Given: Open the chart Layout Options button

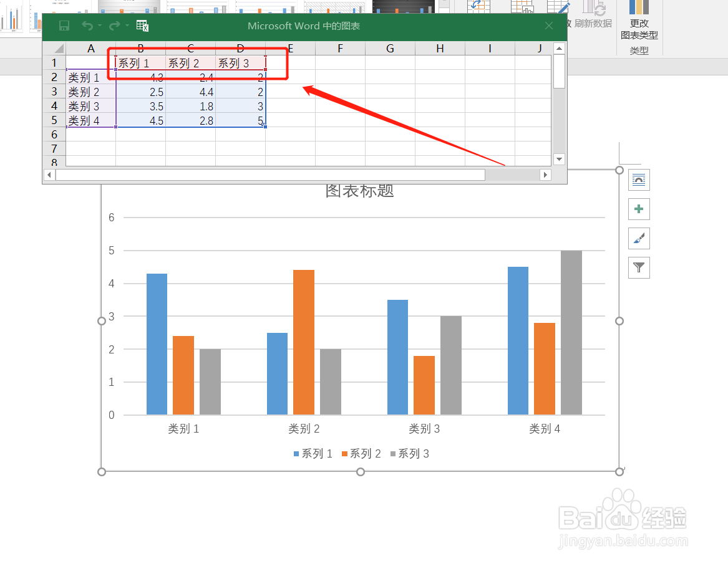Looking at the screenshot, I should pyautogui.click(x=639, y=180).
